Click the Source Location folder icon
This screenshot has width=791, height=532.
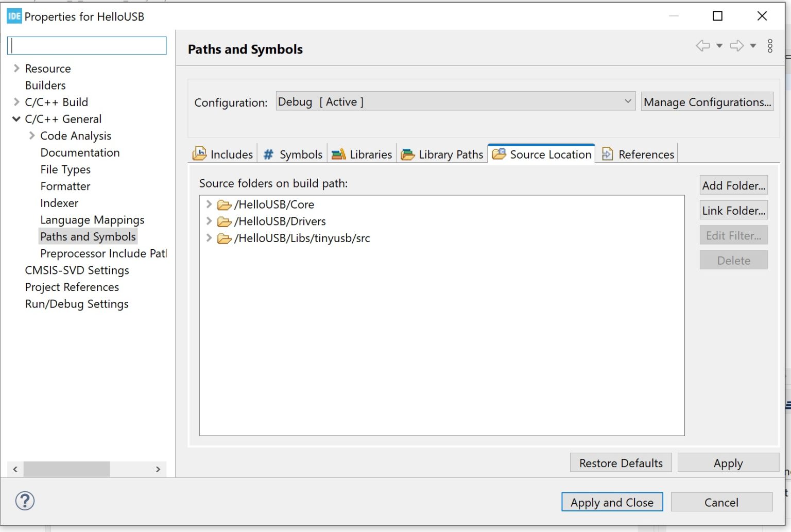coord(498,153)
